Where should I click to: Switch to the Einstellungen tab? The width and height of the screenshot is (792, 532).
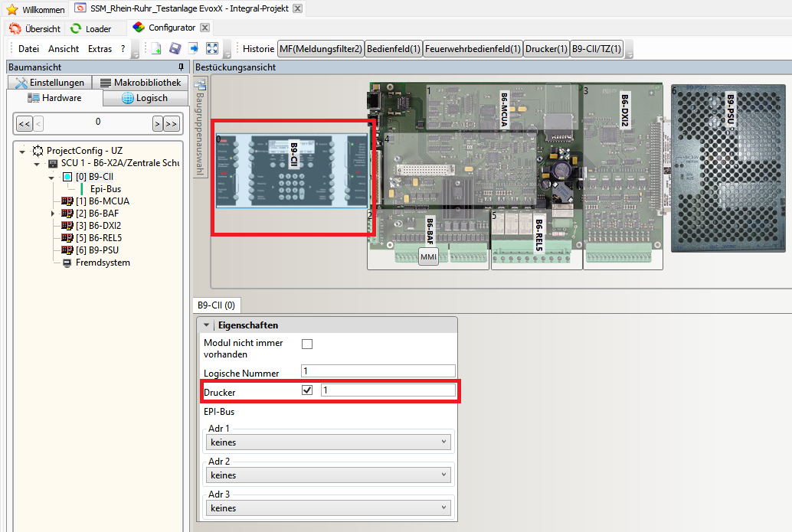[50, 82]
